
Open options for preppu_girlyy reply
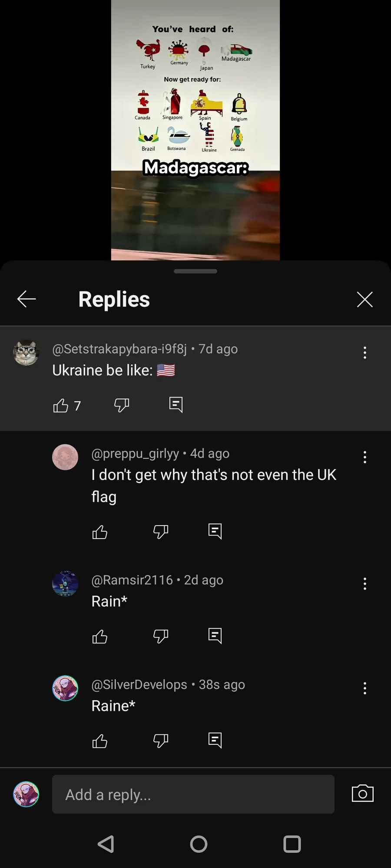coord(365,457)
